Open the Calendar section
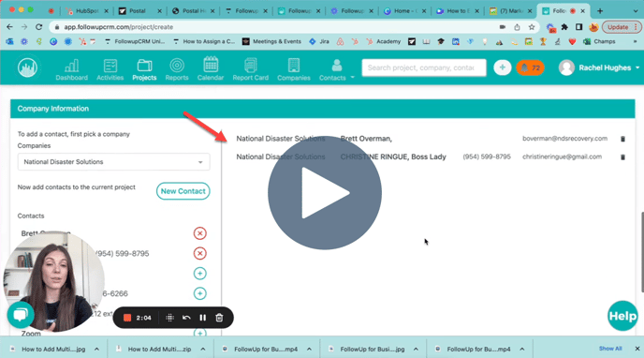Image resolution: width=644 pixels, height=358 pixels. 211,69
